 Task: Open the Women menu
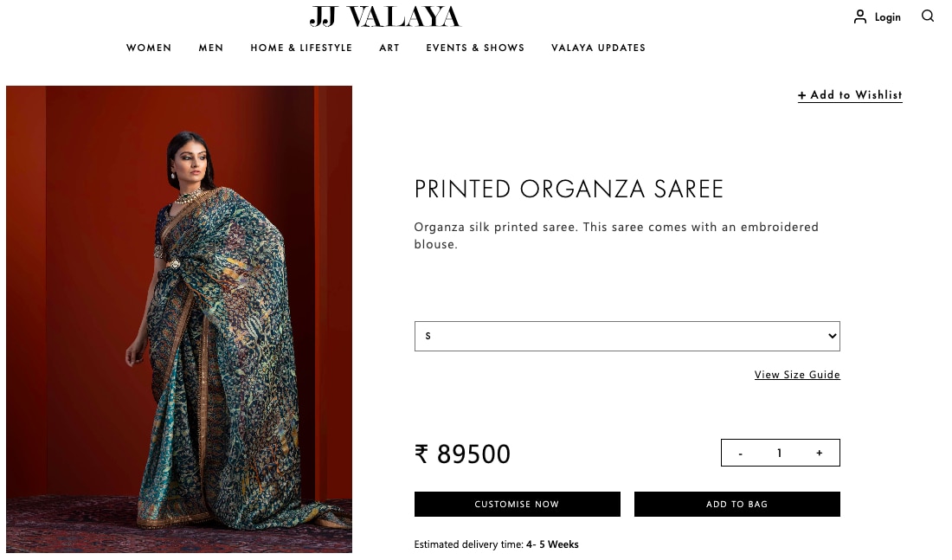(149, 48)
